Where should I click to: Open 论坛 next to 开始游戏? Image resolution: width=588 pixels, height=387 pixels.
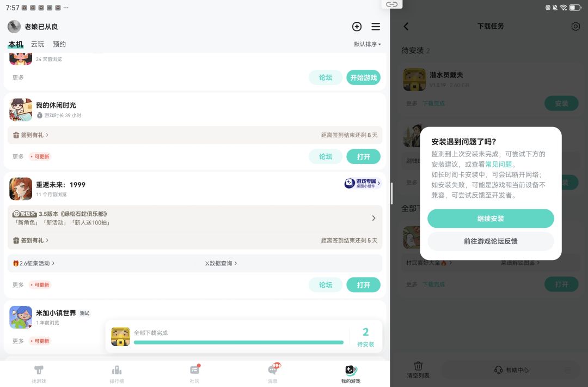click(326, 77)
